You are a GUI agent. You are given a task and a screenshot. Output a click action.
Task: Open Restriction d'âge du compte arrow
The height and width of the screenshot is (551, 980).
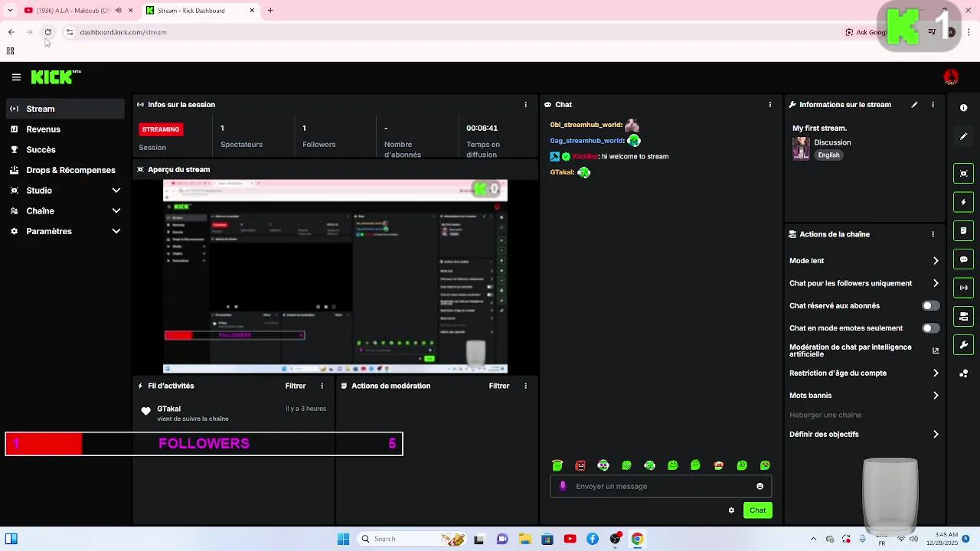click(x=936, y=373)
